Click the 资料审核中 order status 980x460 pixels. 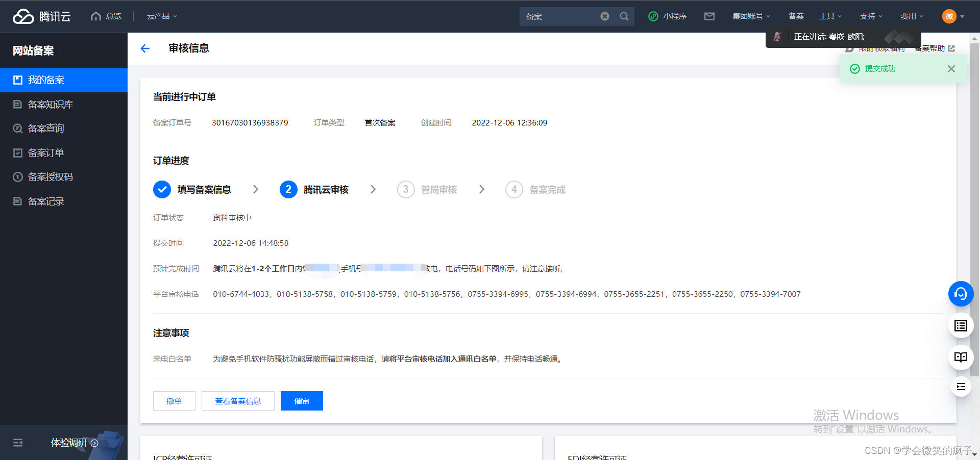(x=232, y=218)
